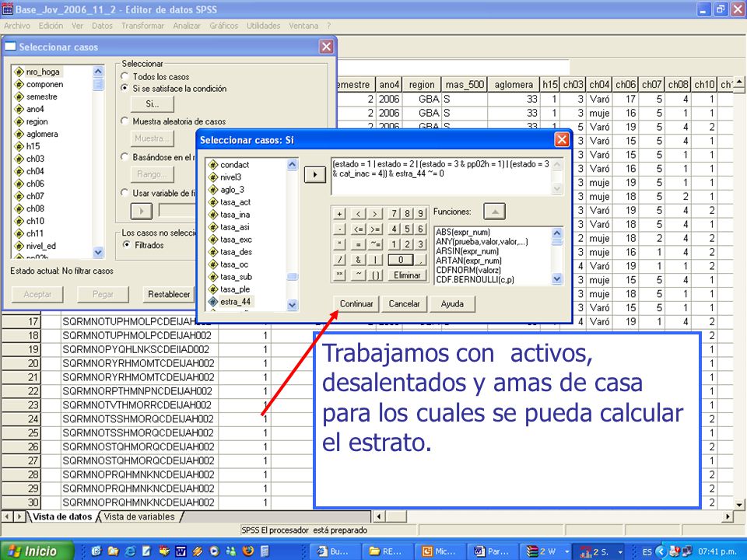Open Word icon in quick launch
747x560 pixels.
click(181, 551)
